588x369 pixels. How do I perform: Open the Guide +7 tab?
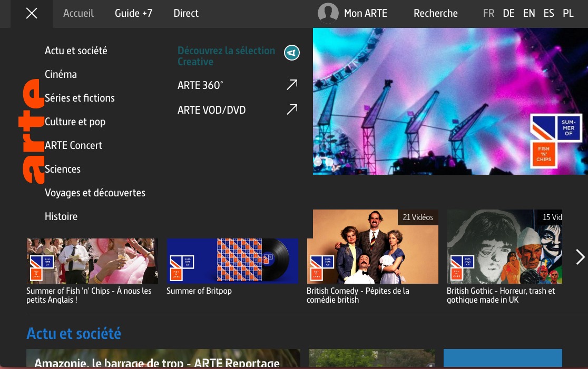click(133, 14)
